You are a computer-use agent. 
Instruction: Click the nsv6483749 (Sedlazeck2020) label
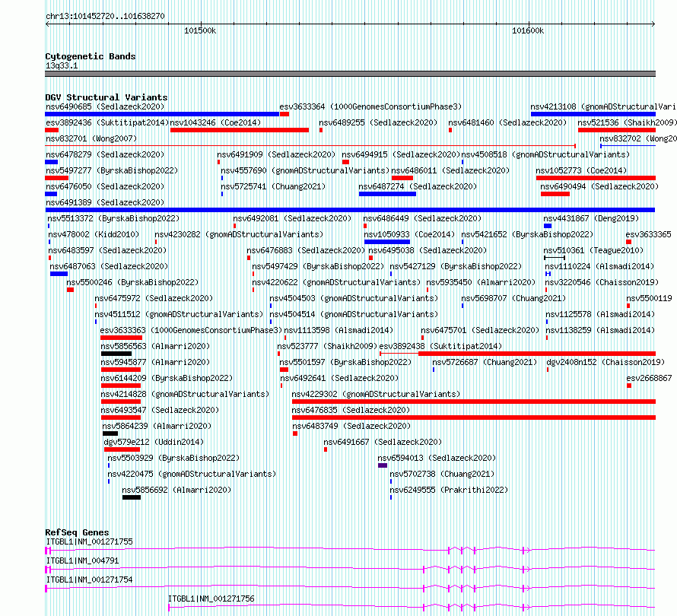[x=351, y=426]
